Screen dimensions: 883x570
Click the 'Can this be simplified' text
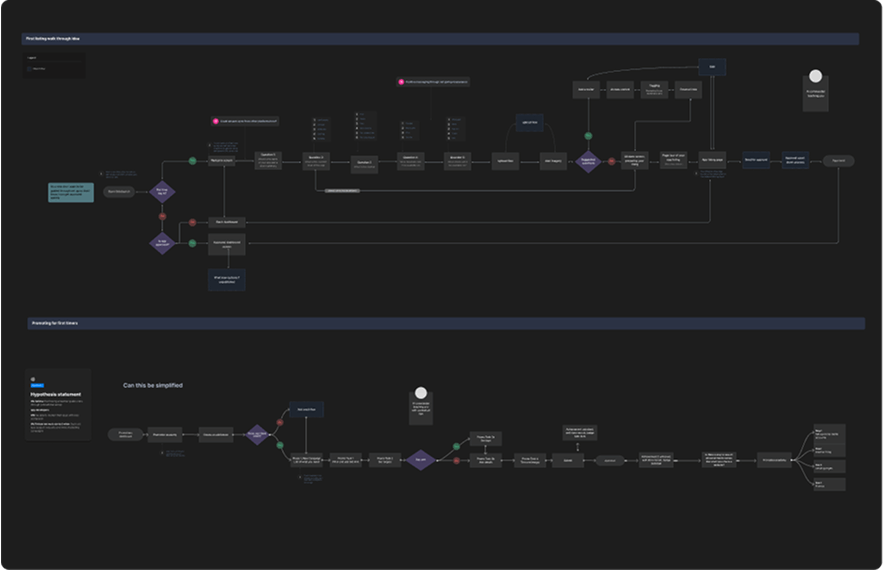153,385
